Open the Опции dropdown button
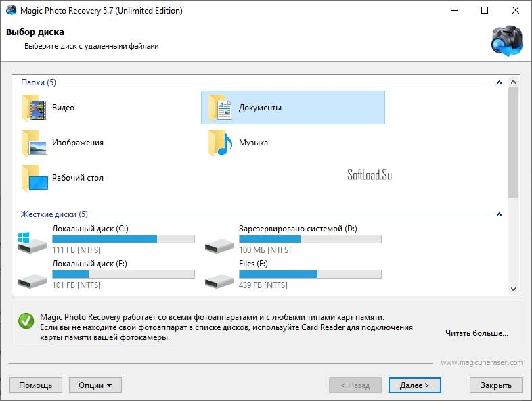This screenshot has width=532, height=401. [x=95, y=385]
